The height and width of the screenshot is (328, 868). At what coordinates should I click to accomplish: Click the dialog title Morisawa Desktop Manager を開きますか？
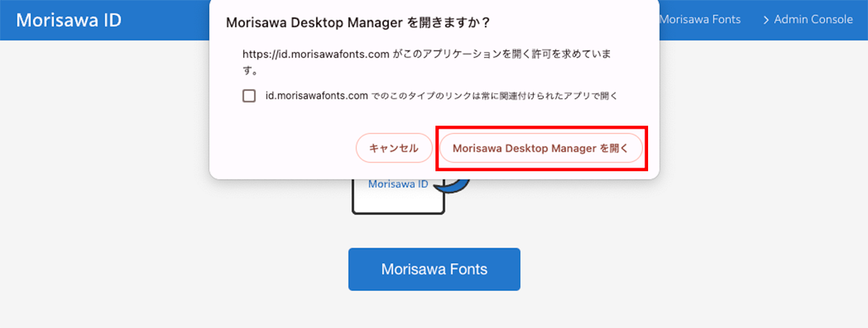[359, 23]
